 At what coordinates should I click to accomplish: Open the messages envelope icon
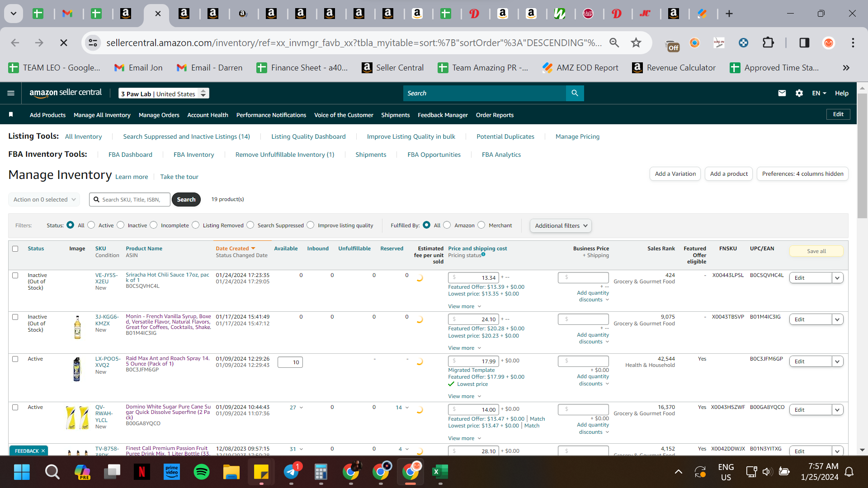(x=782, y=93)
